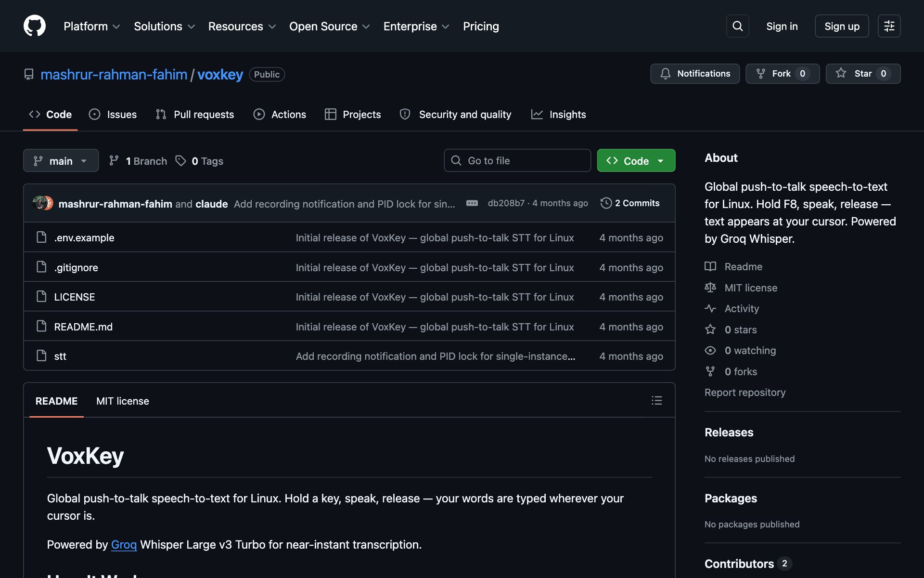This screenshot has height=578, width=924.
Task: Open the Packages heading link
Action: (731, 498)
